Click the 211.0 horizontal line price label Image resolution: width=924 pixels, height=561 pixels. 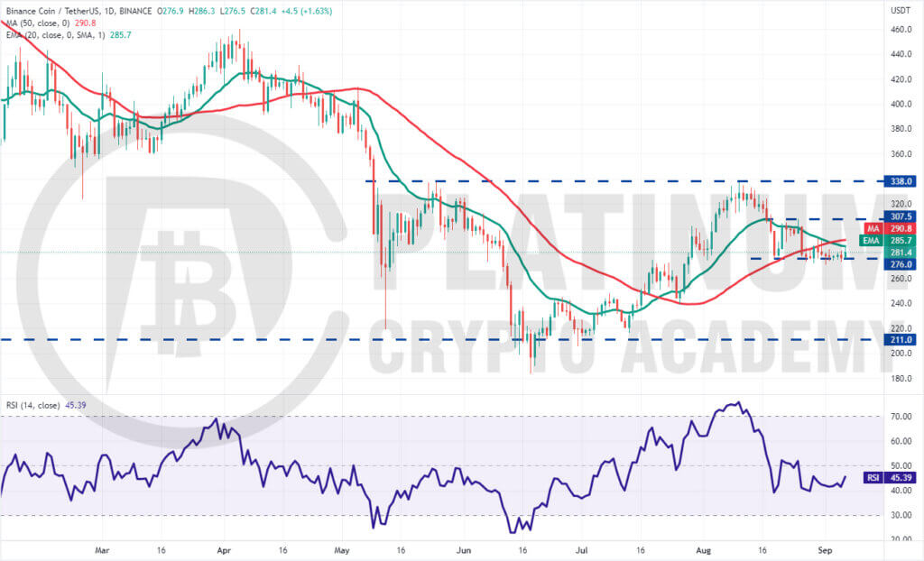pos(901,340)
